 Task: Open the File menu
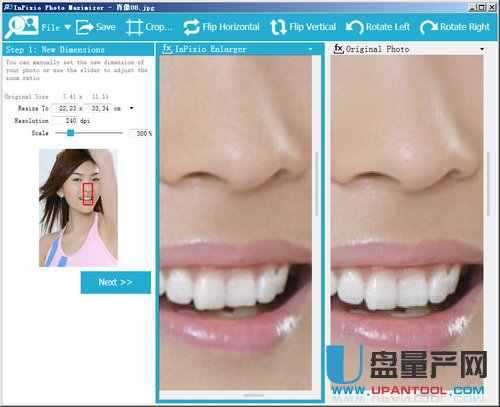point(51,27)
